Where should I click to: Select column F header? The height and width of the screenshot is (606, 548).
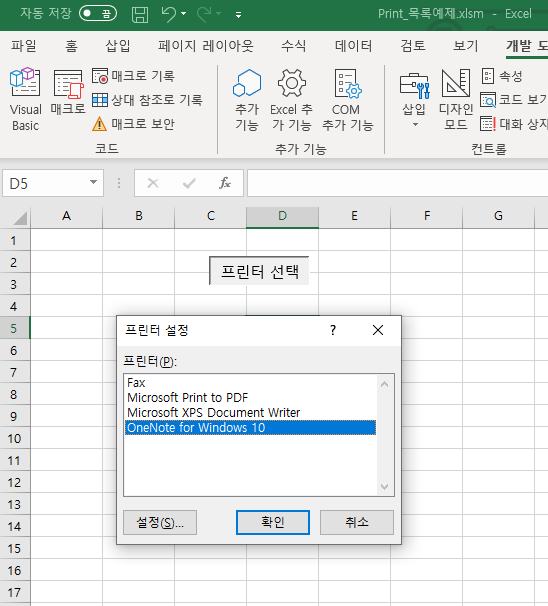pos(427,216)
